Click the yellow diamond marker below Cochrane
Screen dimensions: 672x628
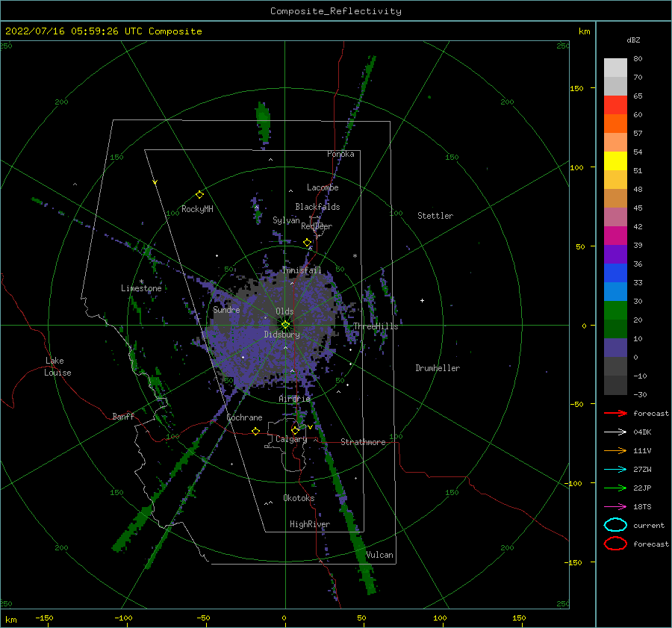tap(256, 432)
